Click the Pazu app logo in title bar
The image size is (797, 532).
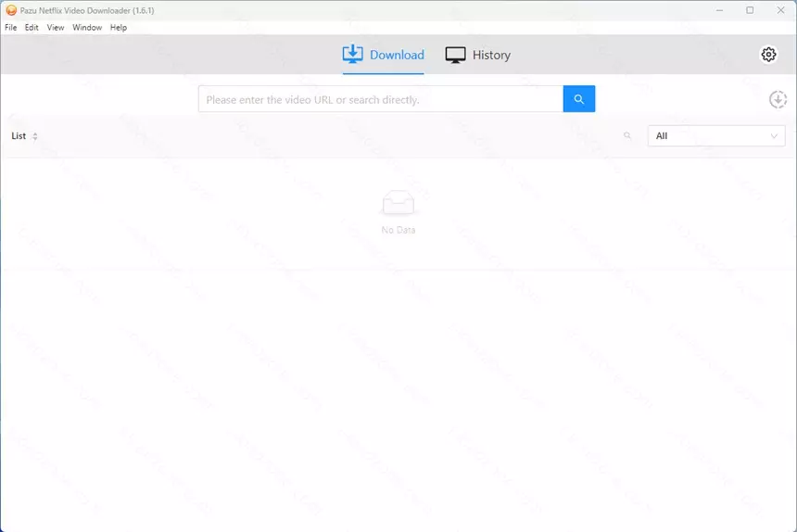pos(11,10)
